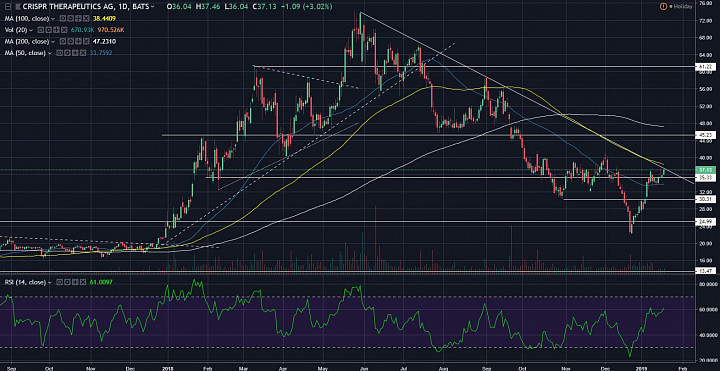Image resolution: width=720 pixels, height=371 pixels.
Task: Open the CRISPR THERAPEUTICS AG symbol dropdown arrow
Action: tap(152, 6)
